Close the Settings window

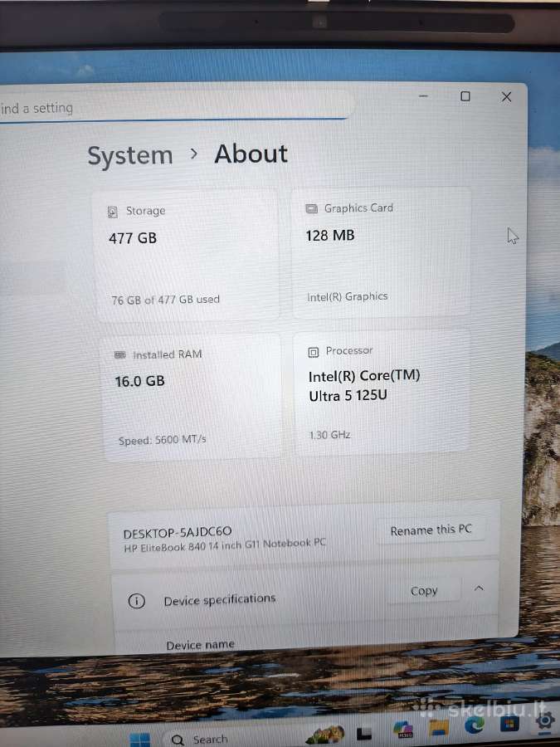click(x=506, y=97)
